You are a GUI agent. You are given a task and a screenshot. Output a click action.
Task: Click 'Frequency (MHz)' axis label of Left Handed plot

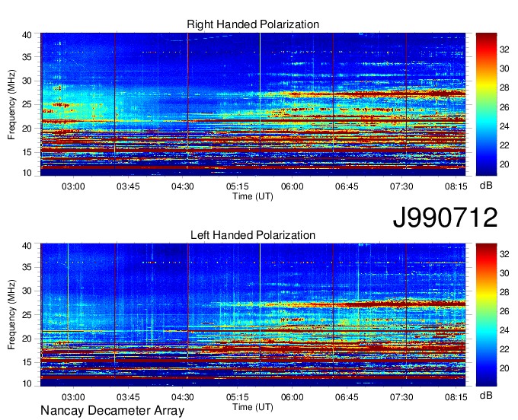click(11, 315)
